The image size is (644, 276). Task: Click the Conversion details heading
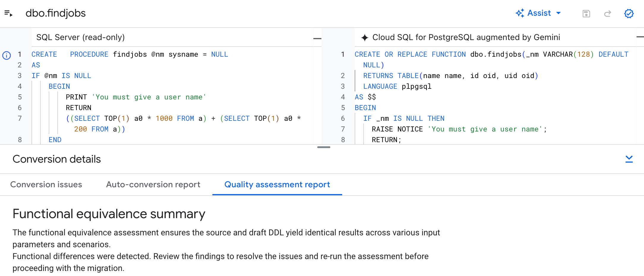pyautogui.click(x=57, y=159)
